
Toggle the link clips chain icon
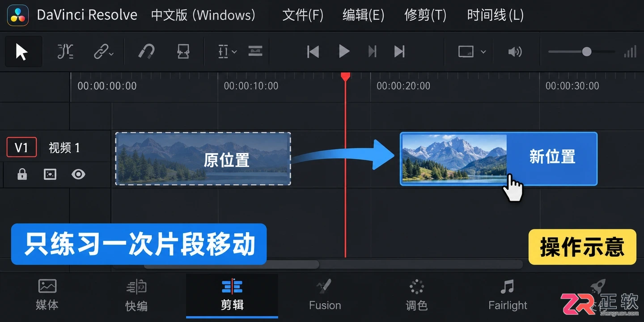(x=101, y=52)
